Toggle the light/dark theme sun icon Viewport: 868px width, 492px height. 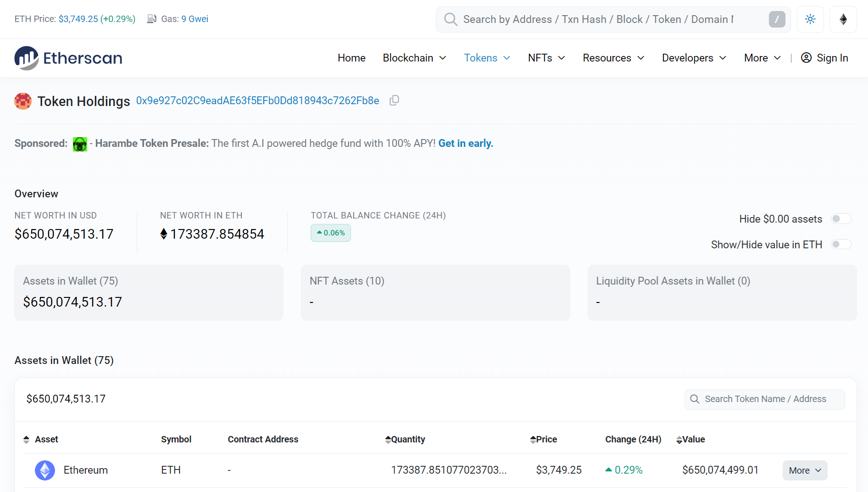pyautogui.click(x=810, y=19)
